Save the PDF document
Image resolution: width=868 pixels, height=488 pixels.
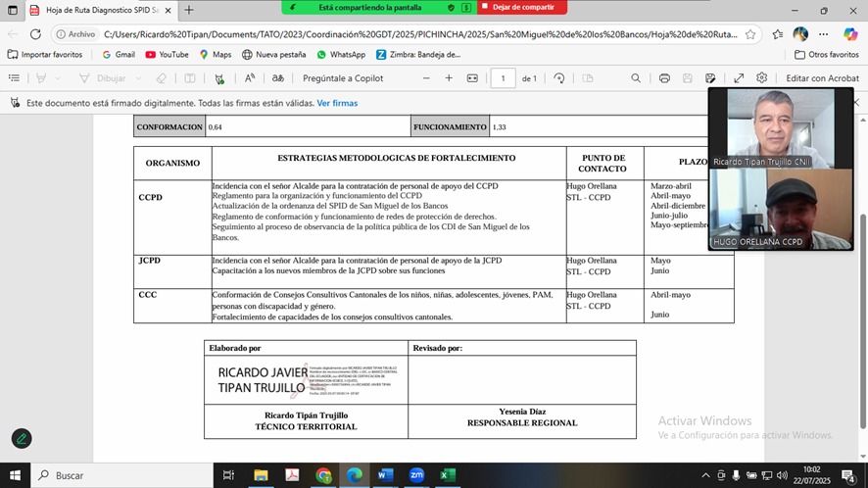(x=687, y=78)
